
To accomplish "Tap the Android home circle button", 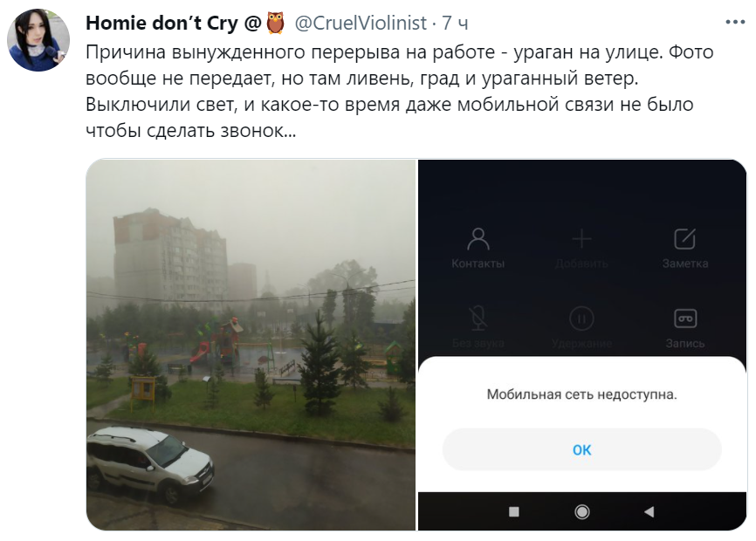I will pyautogui.click(x=582, y=511).
